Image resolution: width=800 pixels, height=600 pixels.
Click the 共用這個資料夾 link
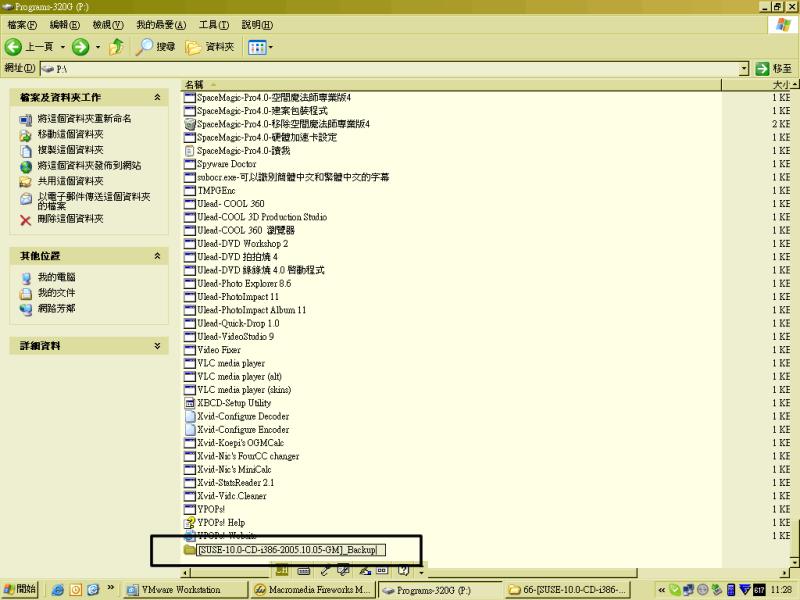[x=70, y=181]
